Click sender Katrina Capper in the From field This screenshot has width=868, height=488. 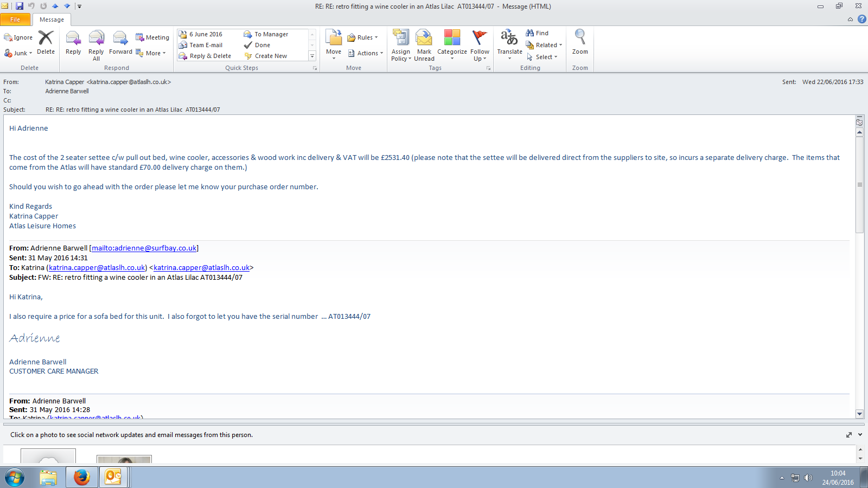pos(108,82)
